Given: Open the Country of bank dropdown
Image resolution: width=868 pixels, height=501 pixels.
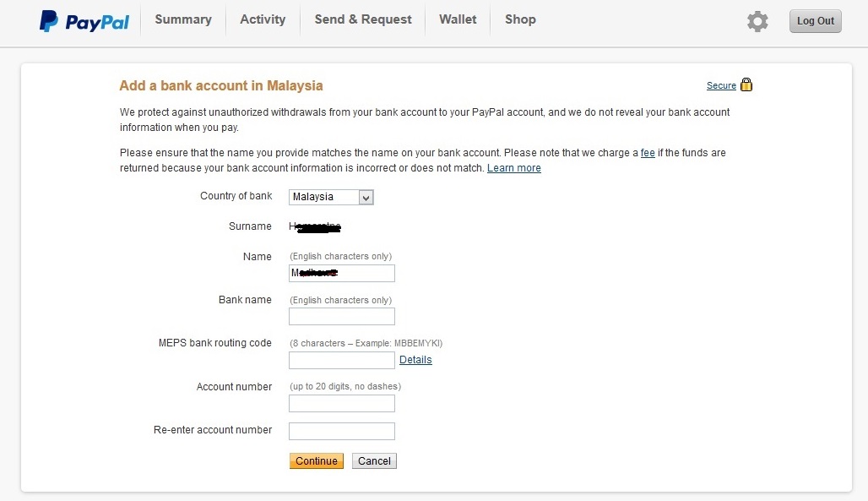Looking at the screenshot, I should [x=331, y=197].
